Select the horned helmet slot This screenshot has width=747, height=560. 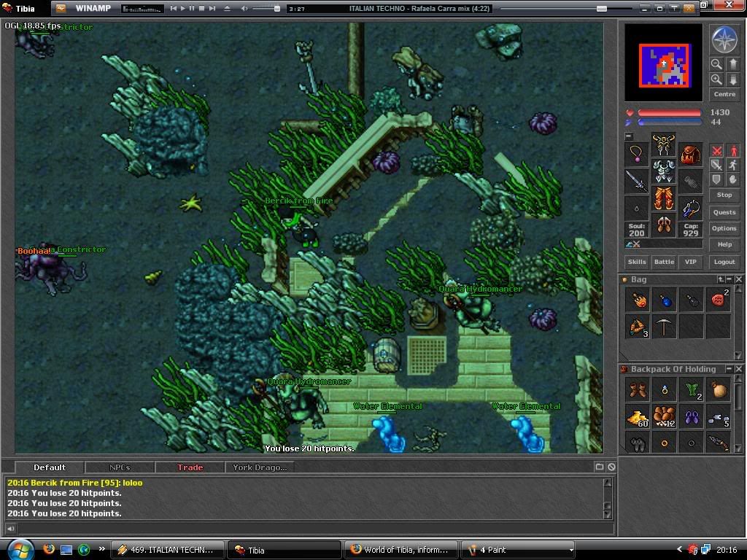[664, 144]
